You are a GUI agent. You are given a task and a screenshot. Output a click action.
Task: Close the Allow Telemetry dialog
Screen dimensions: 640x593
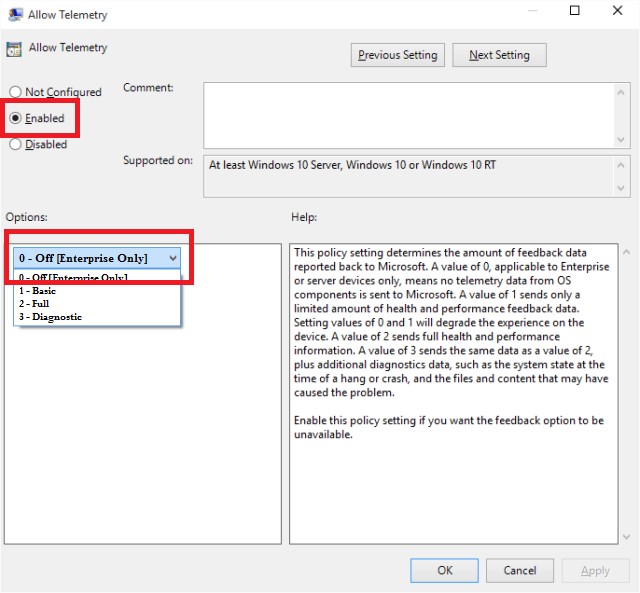pos(617,11)
